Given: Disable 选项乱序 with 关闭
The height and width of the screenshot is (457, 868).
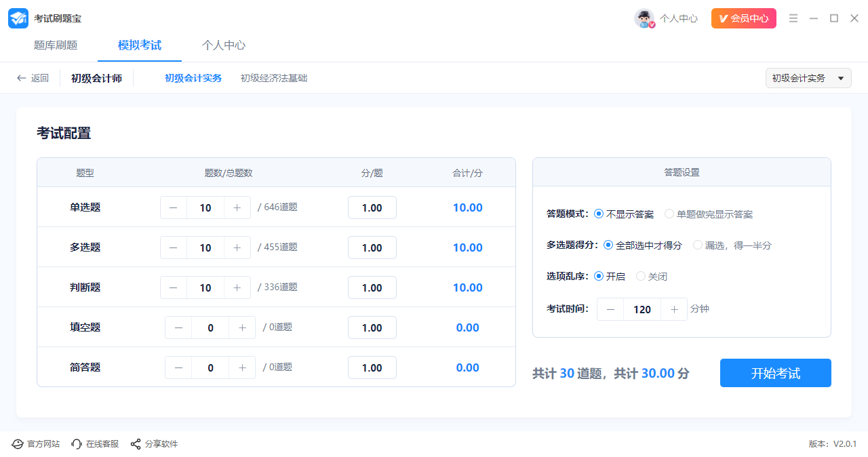Looking at the screenshot, I should tap(652, 276).
